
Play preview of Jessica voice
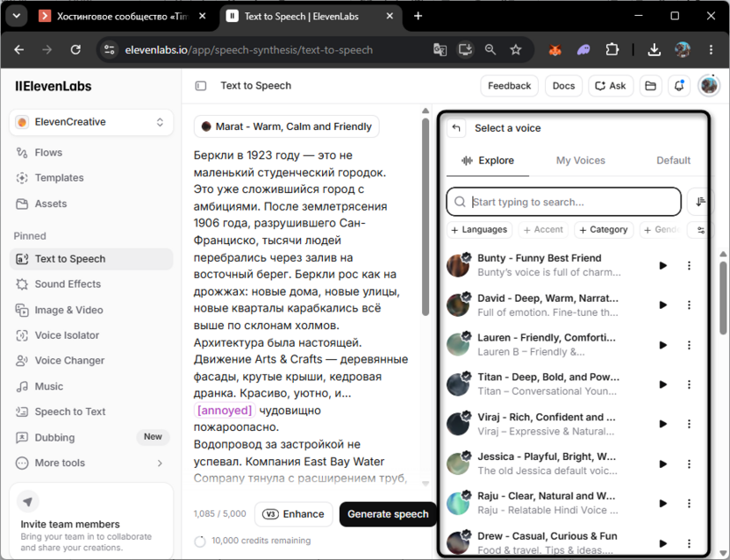663,464
